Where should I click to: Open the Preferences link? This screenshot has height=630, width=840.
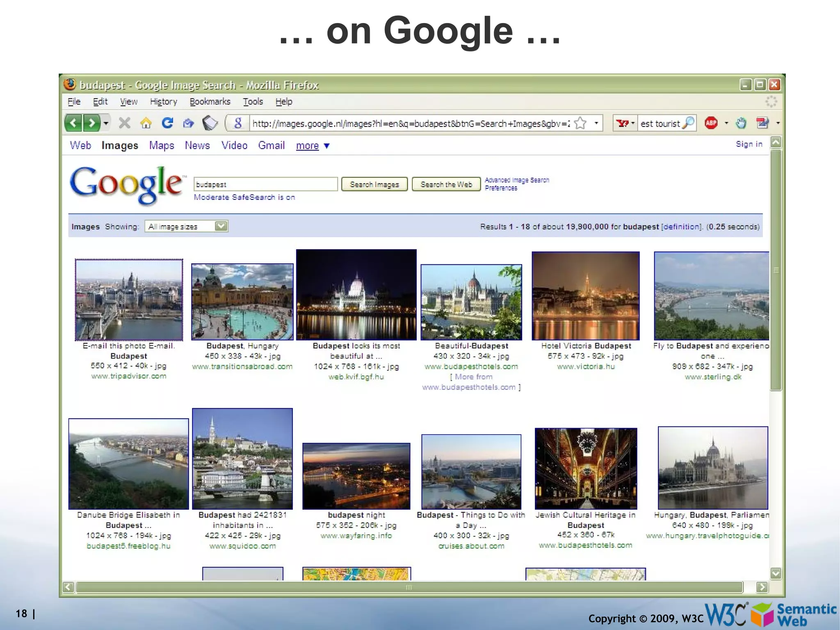click(501, 188)
